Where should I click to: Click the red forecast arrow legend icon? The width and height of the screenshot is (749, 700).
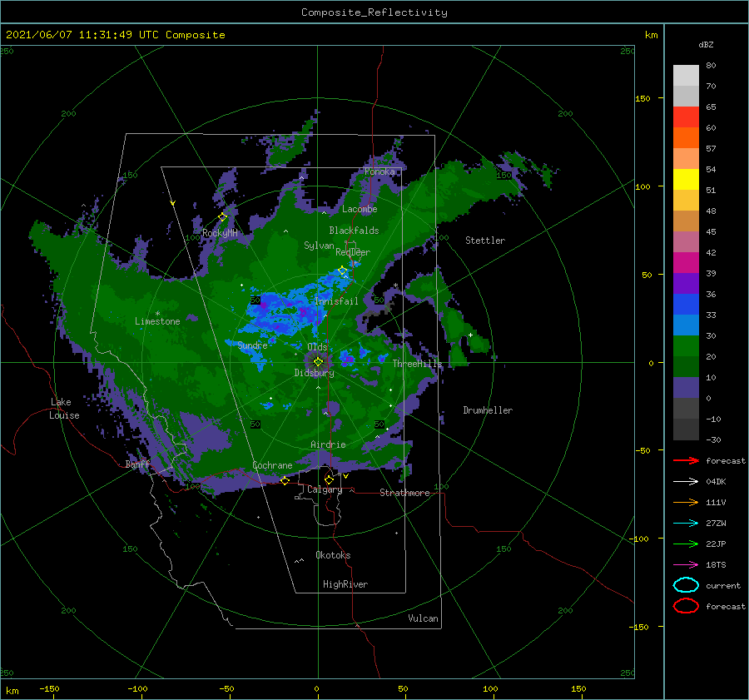click(686, 460)
